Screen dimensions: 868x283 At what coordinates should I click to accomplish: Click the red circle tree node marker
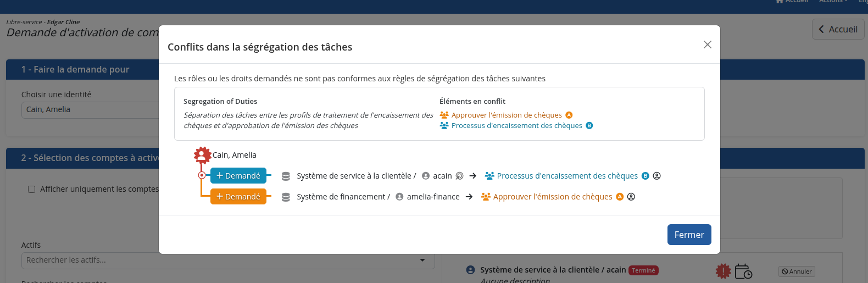click(202, 175)
